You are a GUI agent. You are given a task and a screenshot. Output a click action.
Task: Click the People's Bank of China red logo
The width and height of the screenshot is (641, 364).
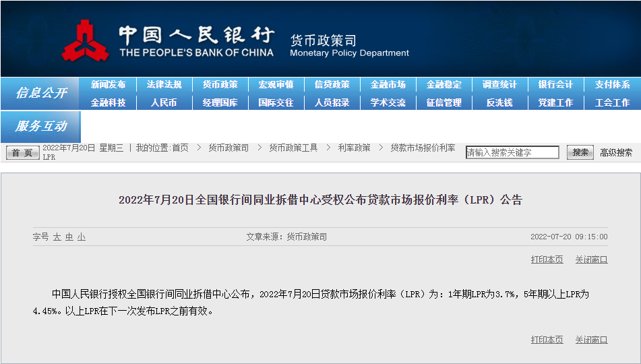pos(85,40)
